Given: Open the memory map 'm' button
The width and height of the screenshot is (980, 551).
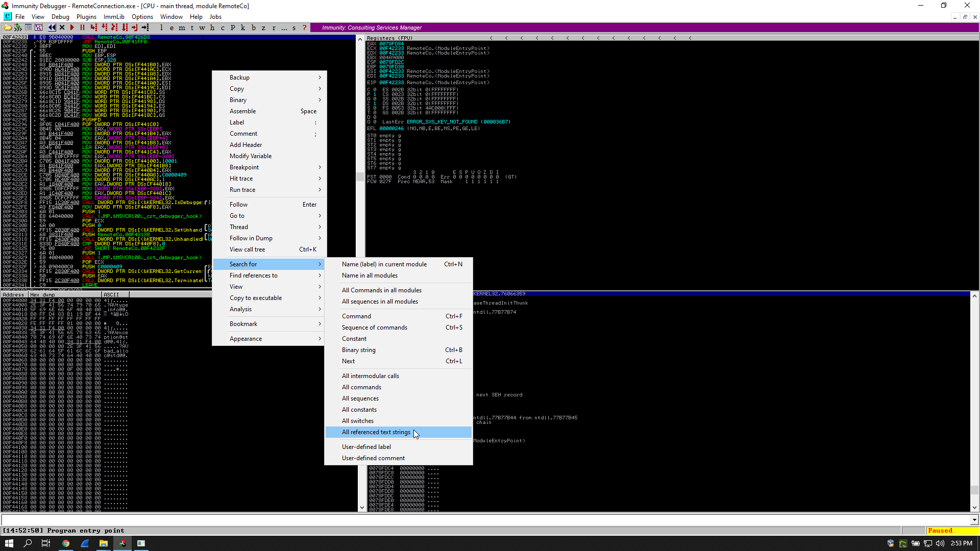Looking at the screenshot, I should (x=181, y=28).
